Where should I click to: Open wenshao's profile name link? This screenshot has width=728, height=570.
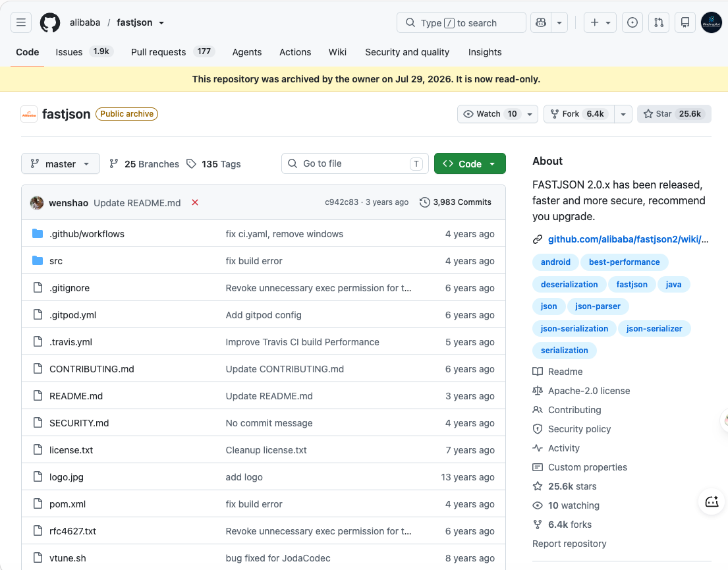[x=69, y=203]
